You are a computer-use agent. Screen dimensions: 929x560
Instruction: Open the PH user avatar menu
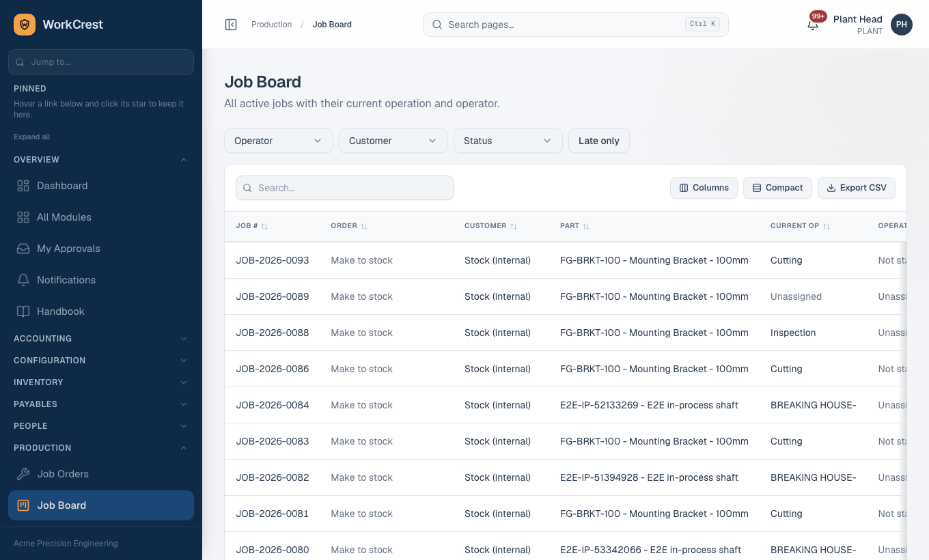pos(902,25)
